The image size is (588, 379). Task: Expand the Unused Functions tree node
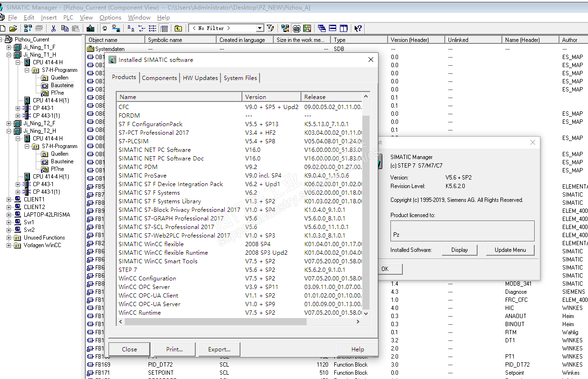(x=9, y=238)
